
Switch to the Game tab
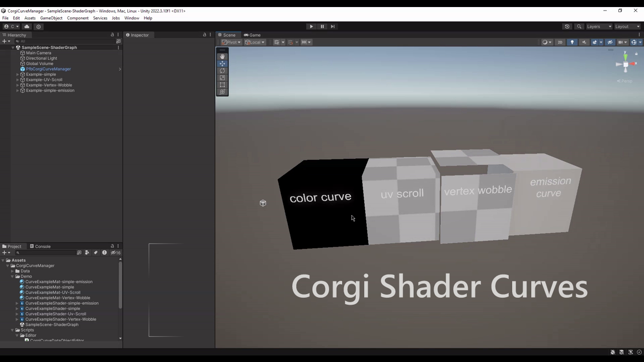252,35
